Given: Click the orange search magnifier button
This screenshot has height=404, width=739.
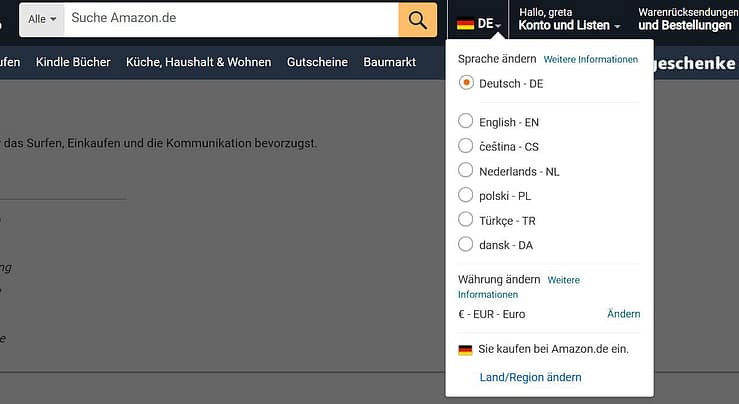Looking at the screenshot, I should pos(418,19).
